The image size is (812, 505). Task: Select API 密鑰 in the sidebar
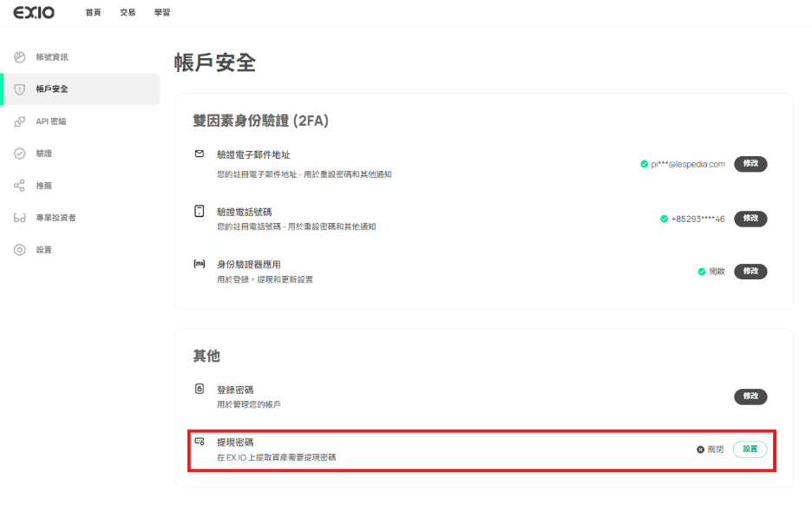pos(50,121)
